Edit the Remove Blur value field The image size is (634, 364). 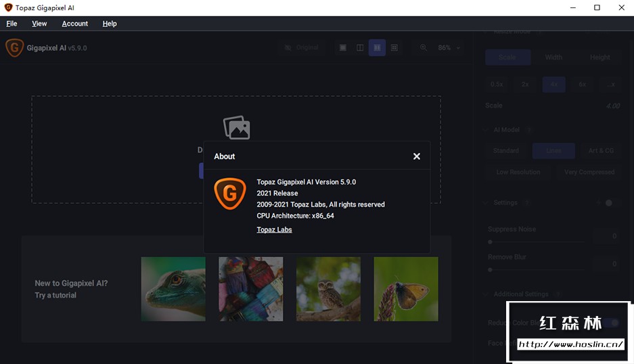pyautogui.click(x=608, y=264)
